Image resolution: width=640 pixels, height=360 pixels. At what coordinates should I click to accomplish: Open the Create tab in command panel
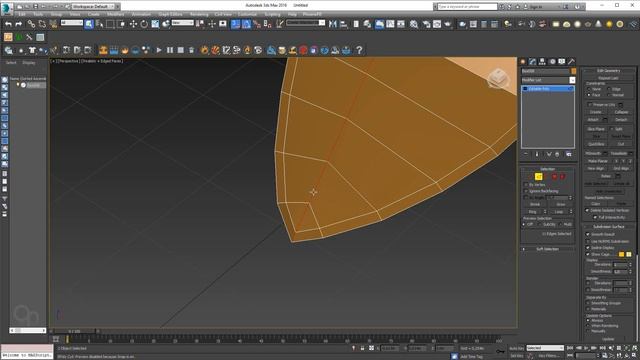coord(523,62)
